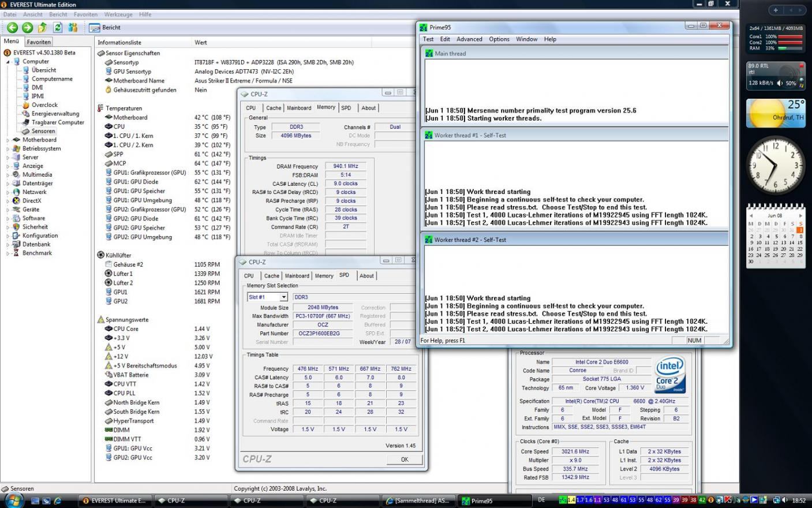Open the Advanced menu in Prime95
Screen dimensions: 812x508
pyautogui.click(x=469, y=39)
